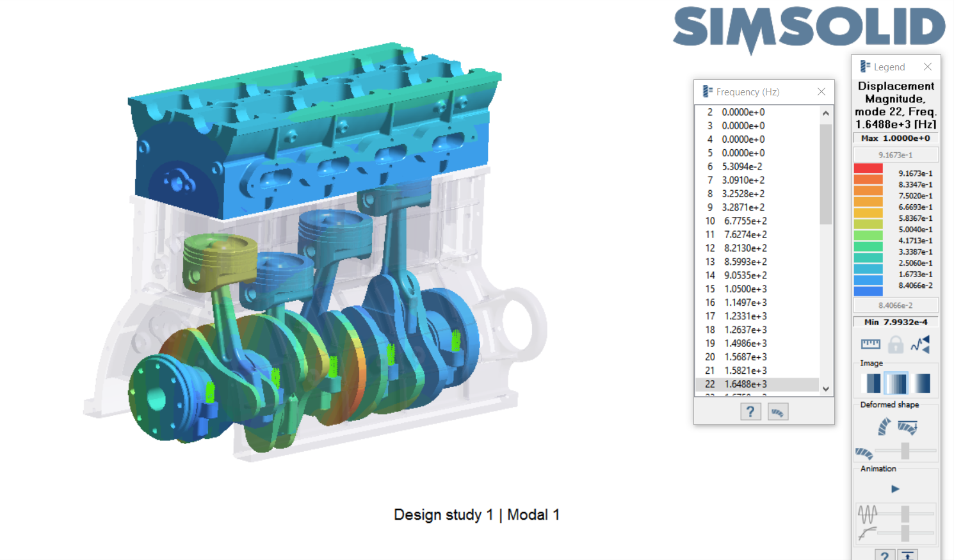Select mode 7 at 3.0910e+2 Hz
954x560 pixels.
pos(757,180)
